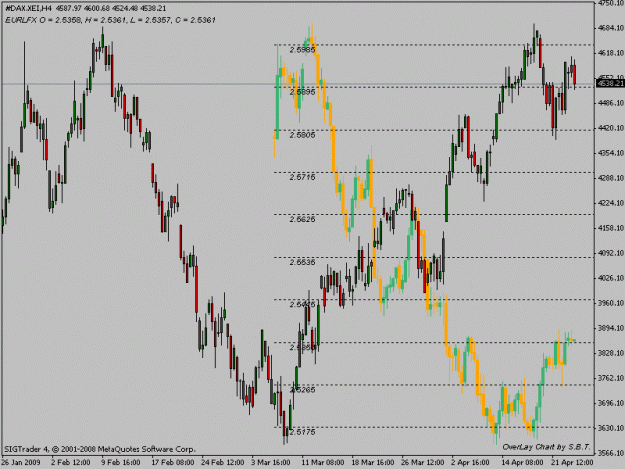Click the SIGTrader 4 MetaQuotes copyright text

pos(99,449)
